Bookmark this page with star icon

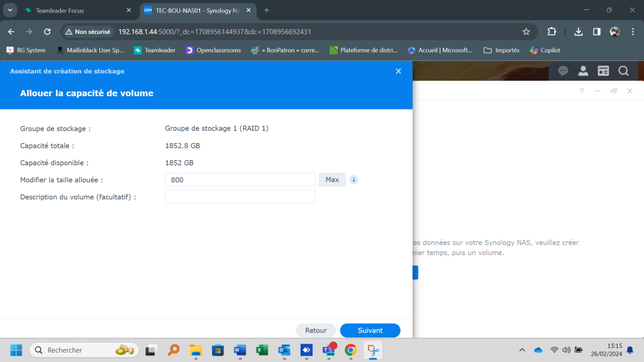coord(526,31)
